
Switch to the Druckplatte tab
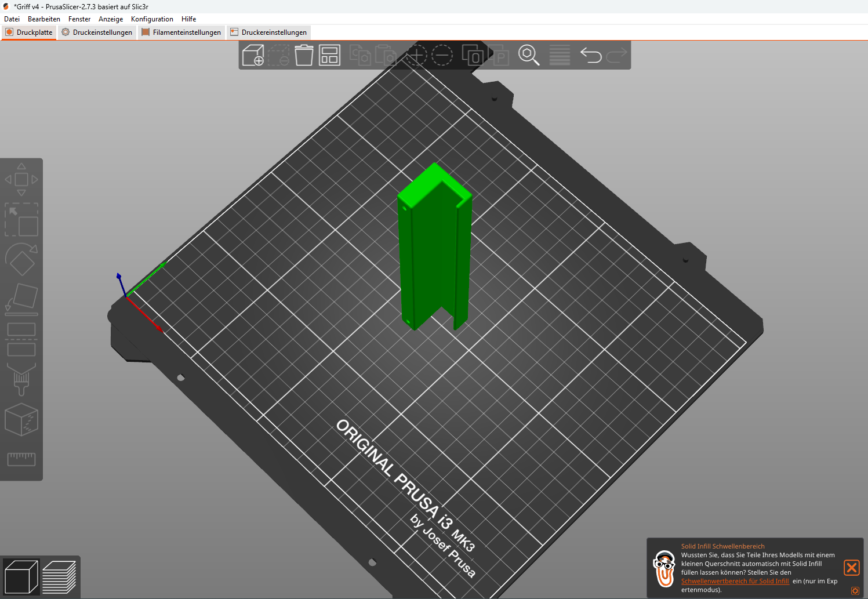(x=29, y=32)
